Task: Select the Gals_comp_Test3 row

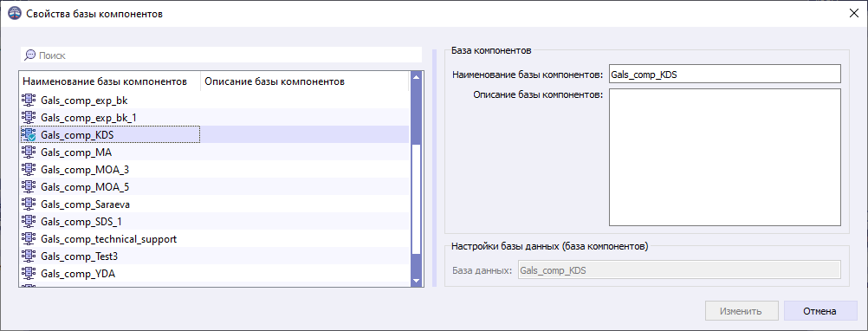Action: tap(214, 256)
